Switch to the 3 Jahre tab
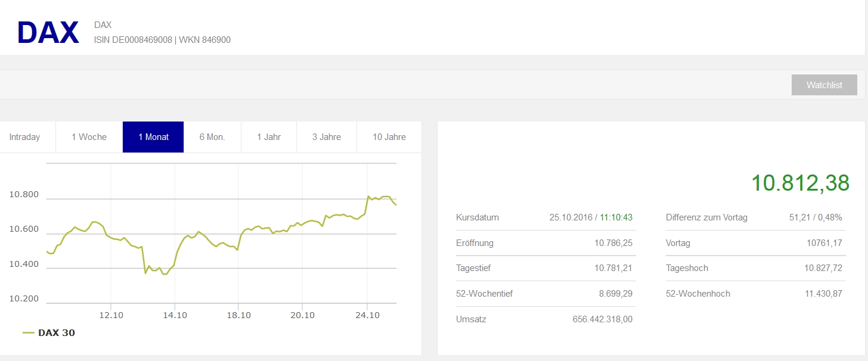Screen dimensions: 868x361 point(327,137)
